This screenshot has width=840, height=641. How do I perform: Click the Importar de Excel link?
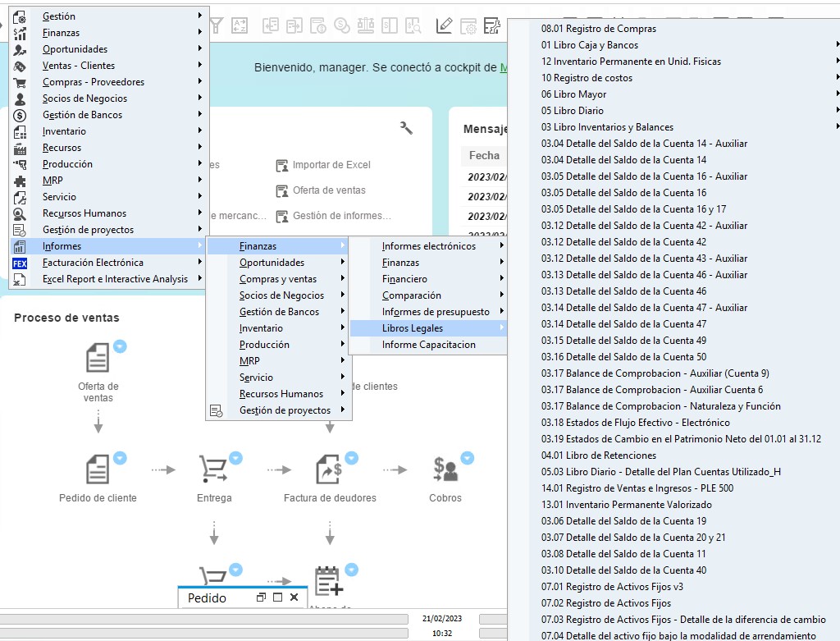(x=331, y=165)
